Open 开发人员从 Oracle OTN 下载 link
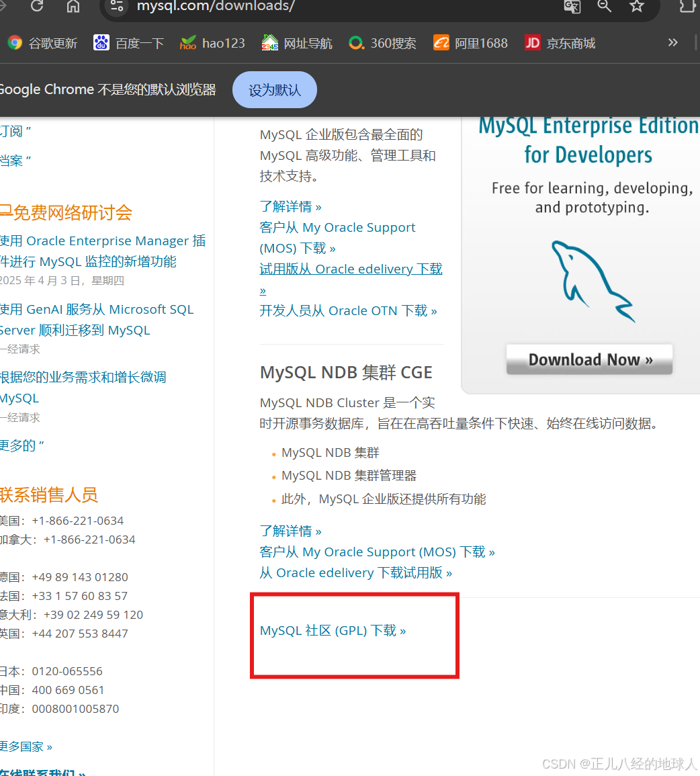This screenshot has width=700, height=776. point(348,311)
